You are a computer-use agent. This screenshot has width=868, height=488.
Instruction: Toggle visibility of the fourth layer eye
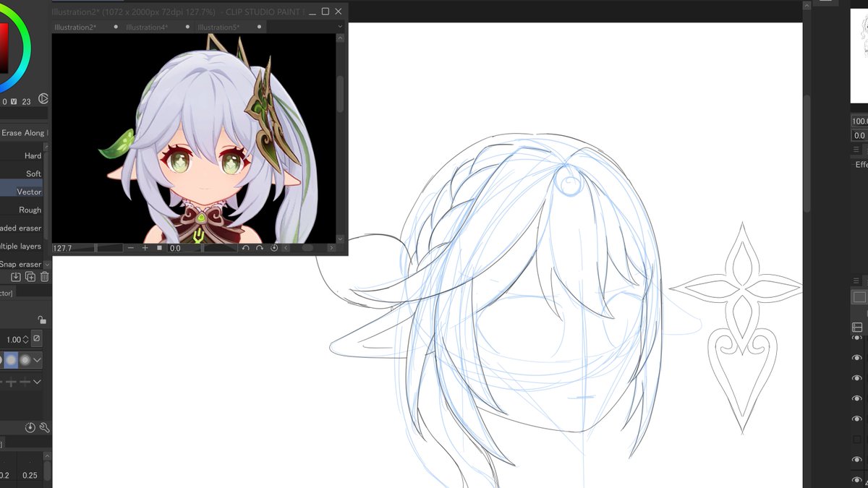[x=857, y=398]
